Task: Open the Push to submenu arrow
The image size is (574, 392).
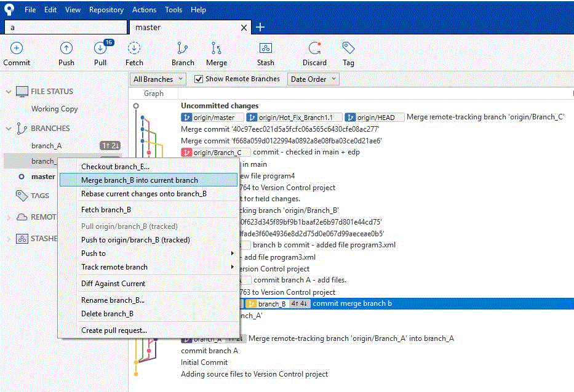Action: (232, 254)
